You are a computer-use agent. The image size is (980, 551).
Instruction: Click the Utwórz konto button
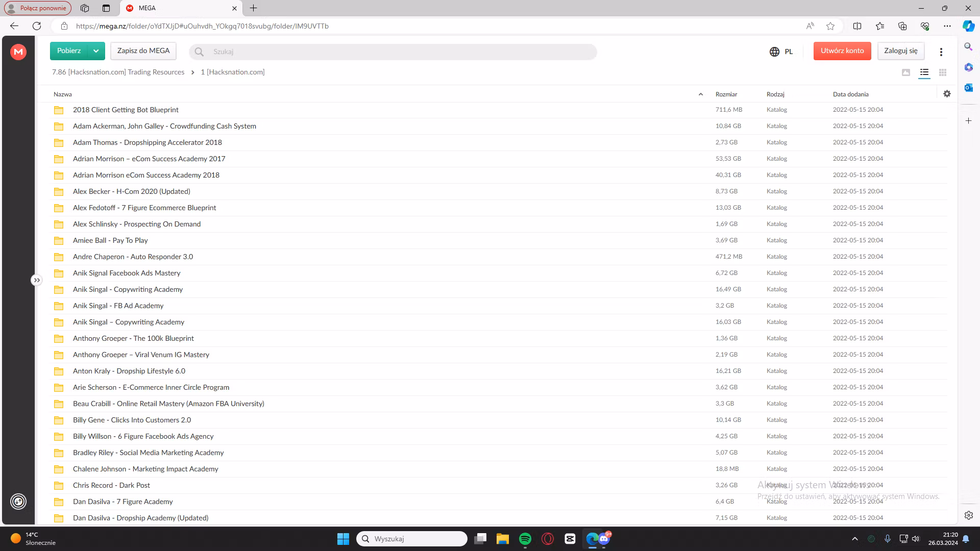[x=842, y=51]
